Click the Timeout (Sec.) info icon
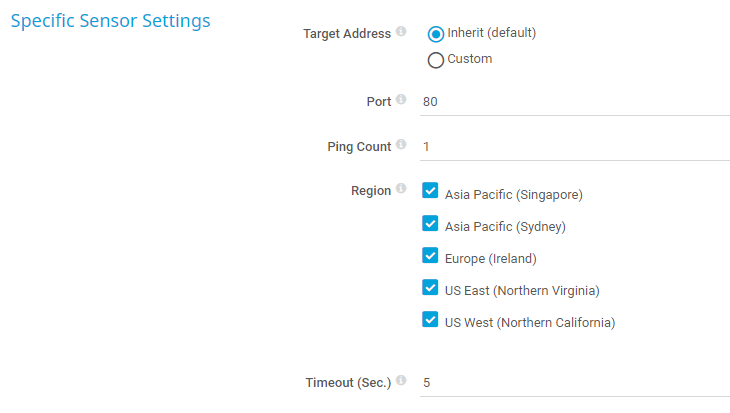Image resolution: width=730 pixels, height=413 pixels. pyautogui.click(x=401, y=381)
